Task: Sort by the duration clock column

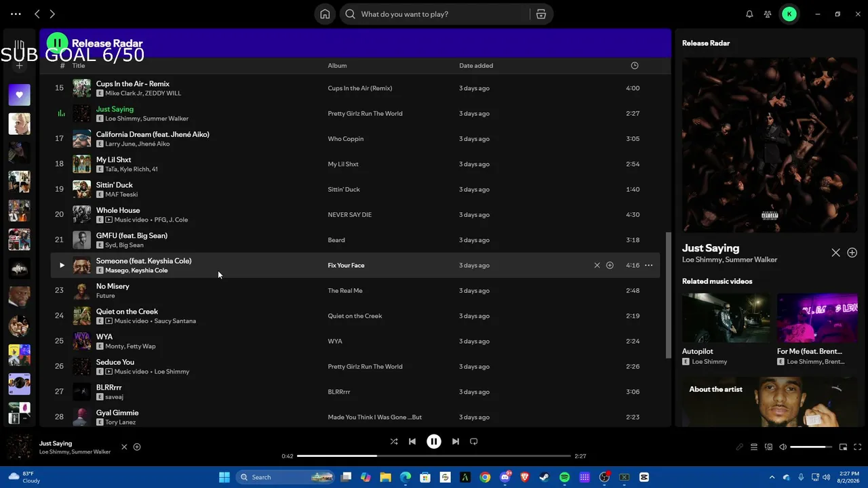Action: point(635,66)
